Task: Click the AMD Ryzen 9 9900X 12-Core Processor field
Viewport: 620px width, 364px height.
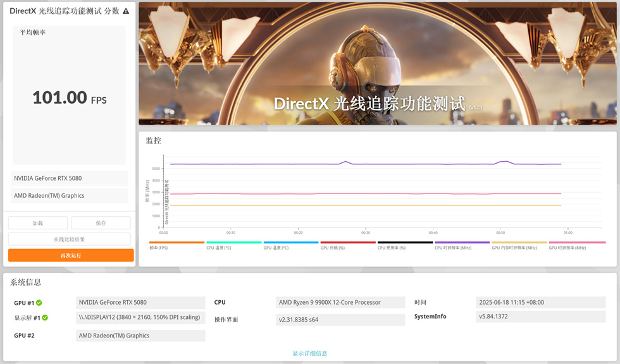Action: click(x=340, y=303)
